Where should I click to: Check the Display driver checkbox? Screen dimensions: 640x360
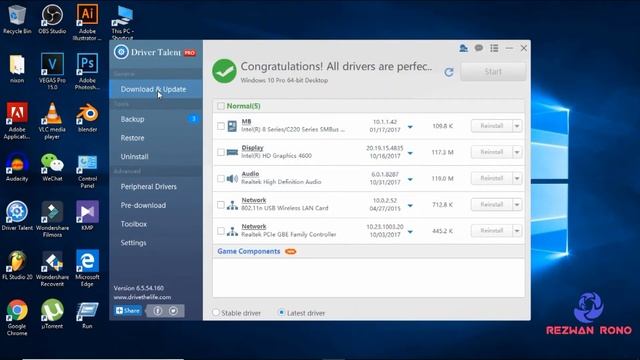pos(221,152)
